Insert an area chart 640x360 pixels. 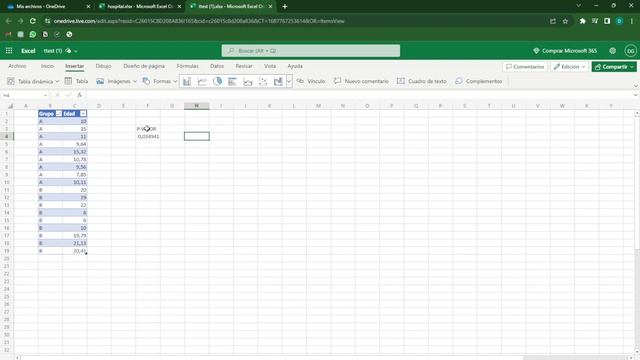click(x=248, y=81)
